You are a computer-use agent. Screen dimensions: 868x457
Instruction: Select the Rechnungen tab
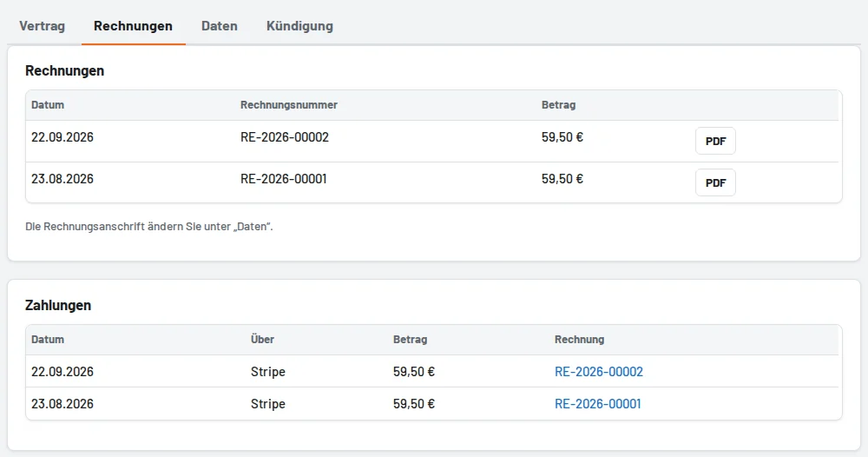coord(133,26)
